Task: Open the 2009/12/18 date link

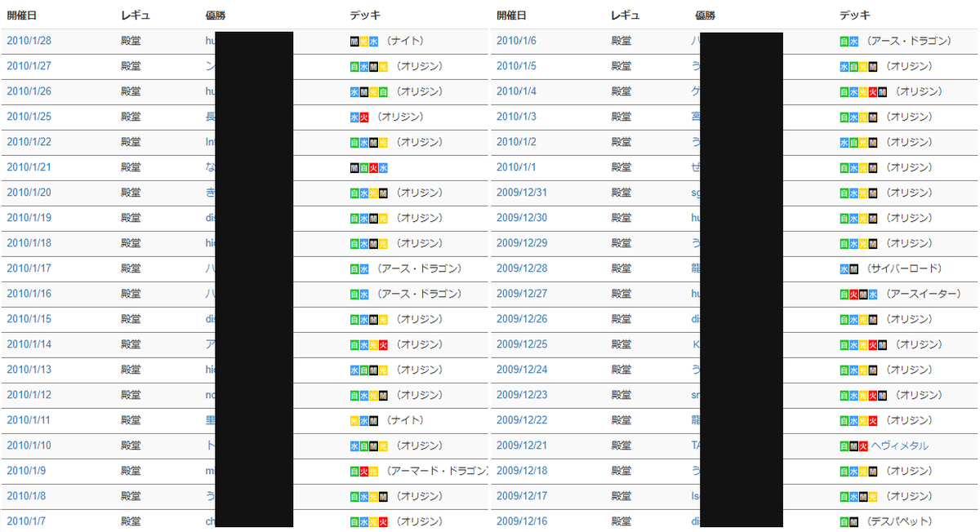Action: coord(522,471)
